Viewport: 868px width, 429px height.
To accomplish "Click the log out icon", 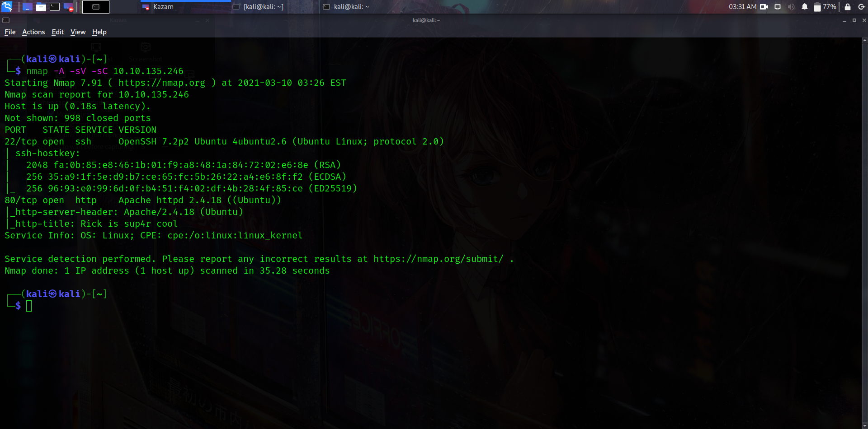I will pos(862,7).
